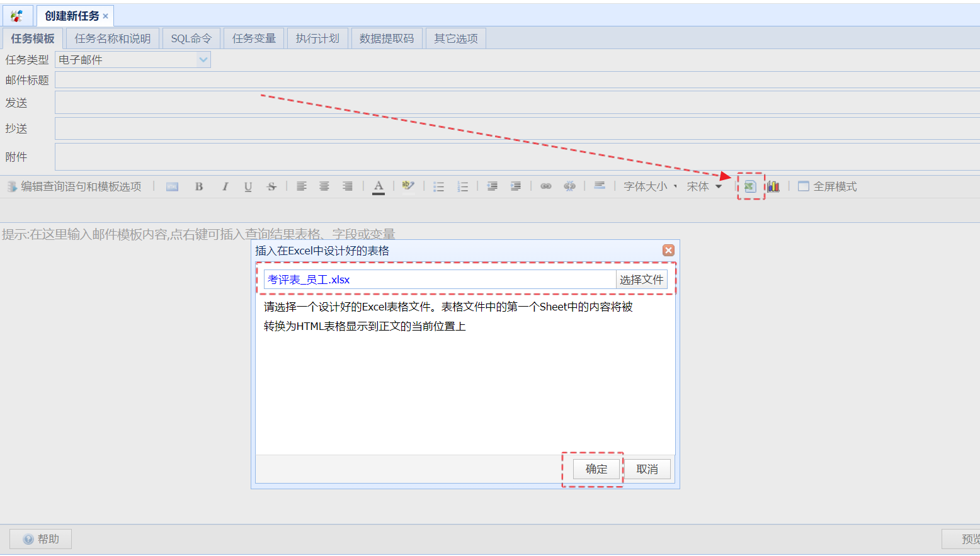Insert Excel table using the toolbar icon

(750, 186)
